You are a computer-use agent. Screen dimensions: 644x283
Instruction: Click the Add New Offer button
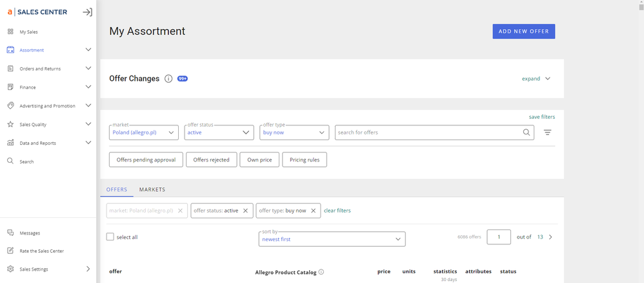pyautogui.click(x=523, y=32)
